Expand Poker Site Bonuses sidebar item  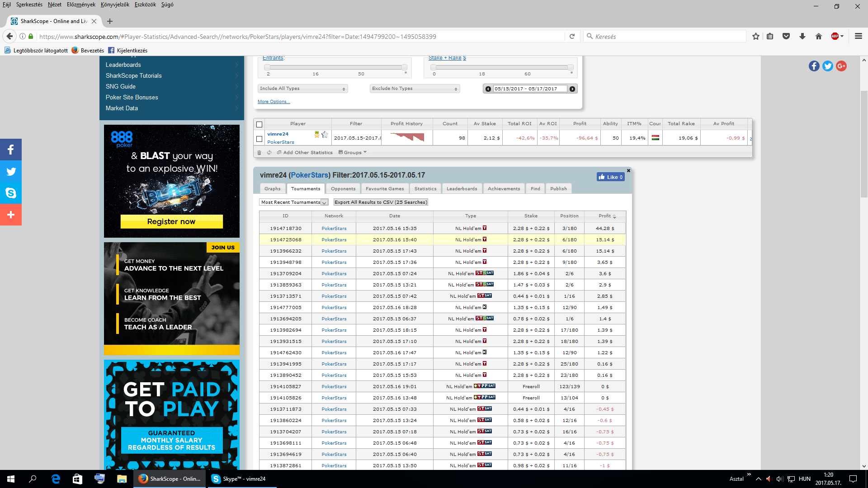[172, 98]
